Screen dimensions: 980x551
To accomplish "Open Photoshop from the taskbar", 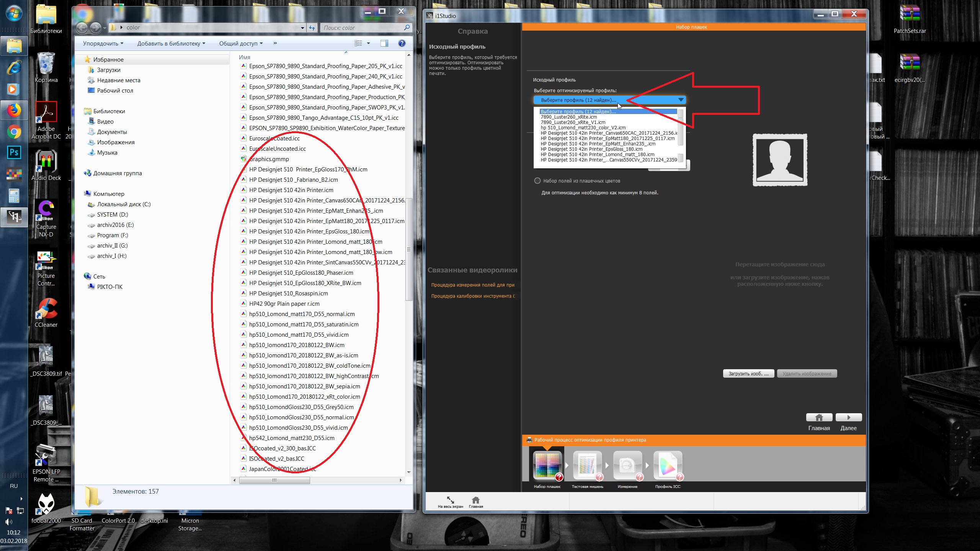I will coord(14,152).
